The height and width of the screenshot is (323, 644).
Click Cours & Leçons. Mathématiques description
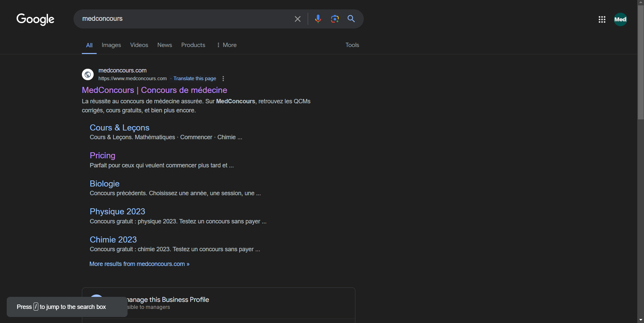166,137
